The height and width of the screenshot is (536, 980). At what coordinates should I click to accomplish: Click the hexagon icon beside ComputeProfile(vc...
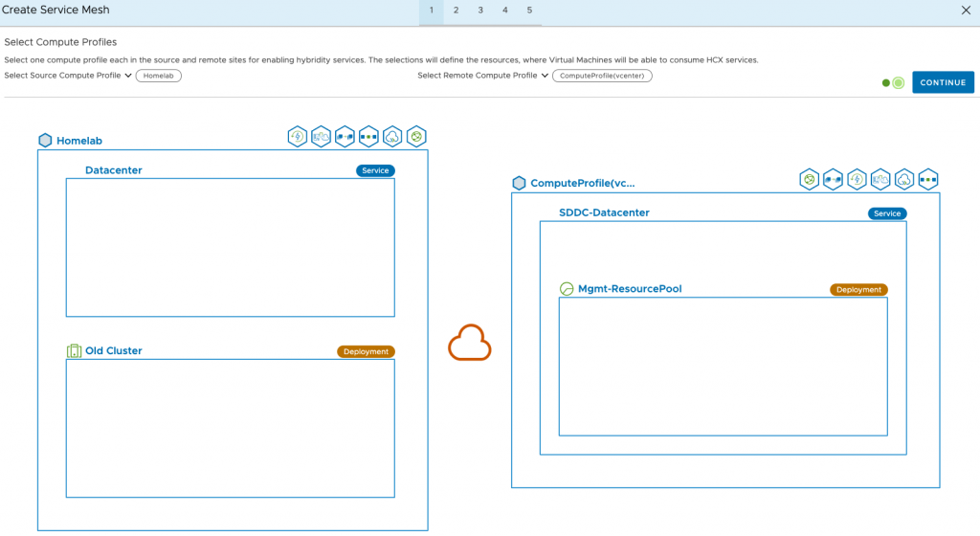[519, 183]
